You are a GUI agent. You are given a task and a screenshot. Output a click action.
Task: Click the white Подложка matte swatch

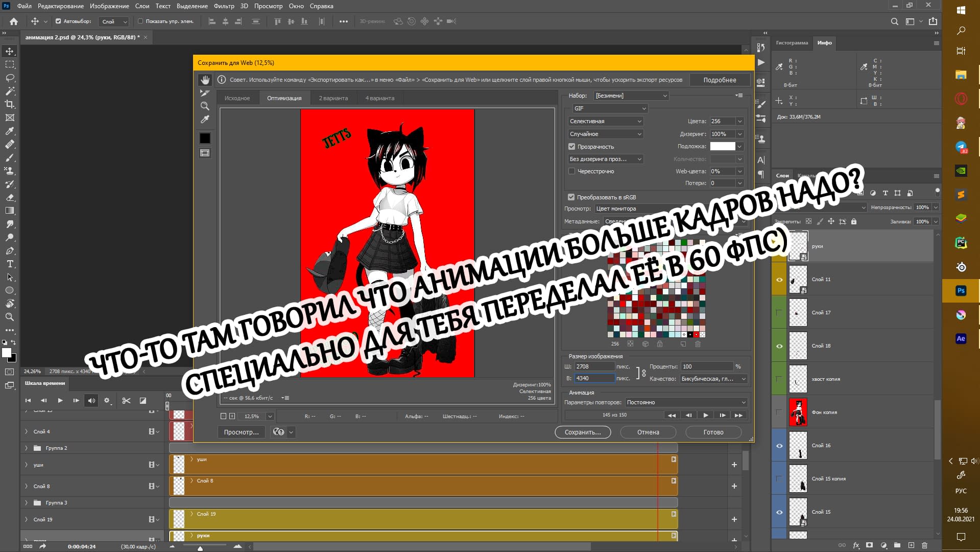[723, 147]
